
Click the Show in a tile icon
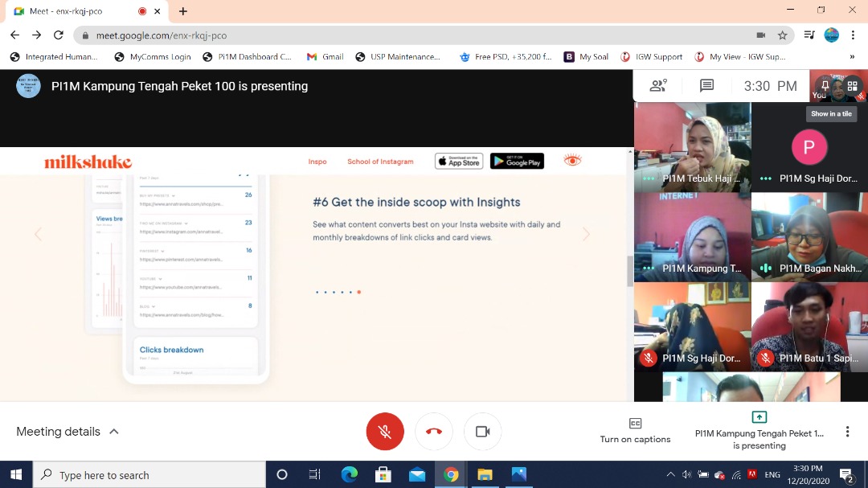[x=852, y=86]
